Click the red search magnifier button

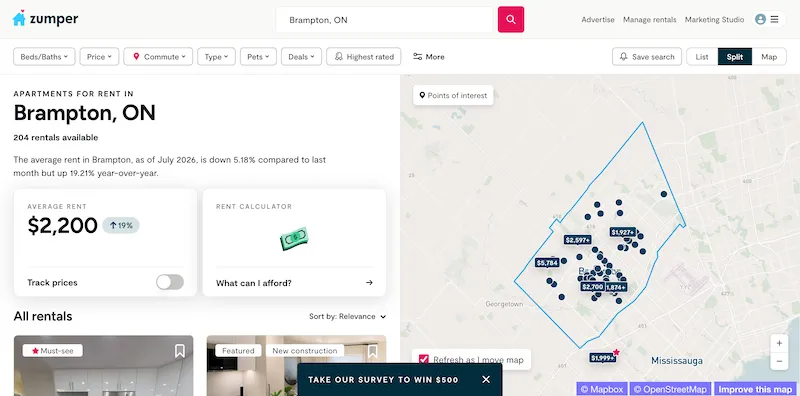click(511, 19)
